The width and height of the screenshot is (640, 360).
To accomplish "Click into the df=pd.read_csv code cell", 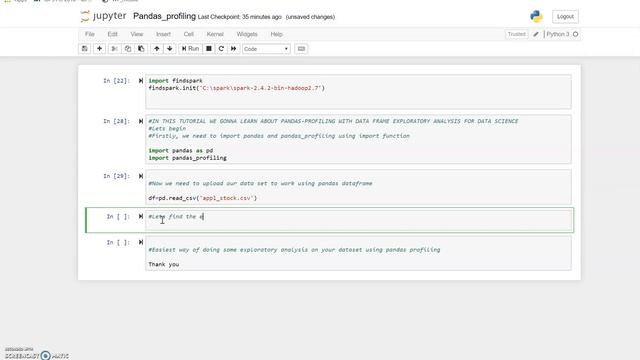I will pyautogui.click(x=358, y=187).
